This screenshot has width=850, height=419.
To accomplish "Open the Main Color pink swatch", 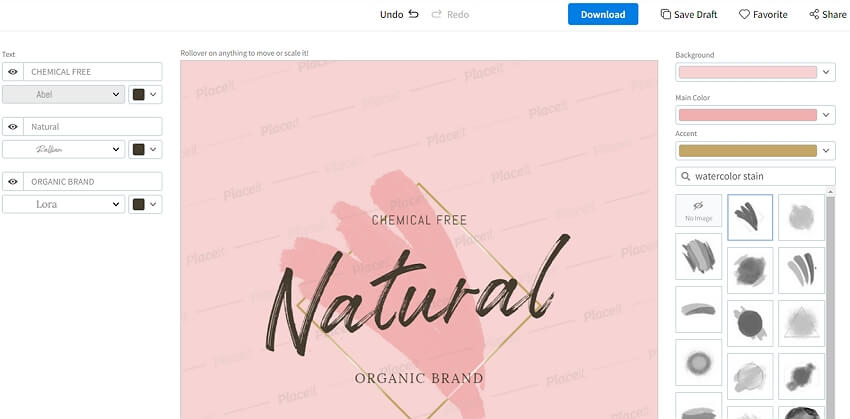I will [x=748, y=115].
